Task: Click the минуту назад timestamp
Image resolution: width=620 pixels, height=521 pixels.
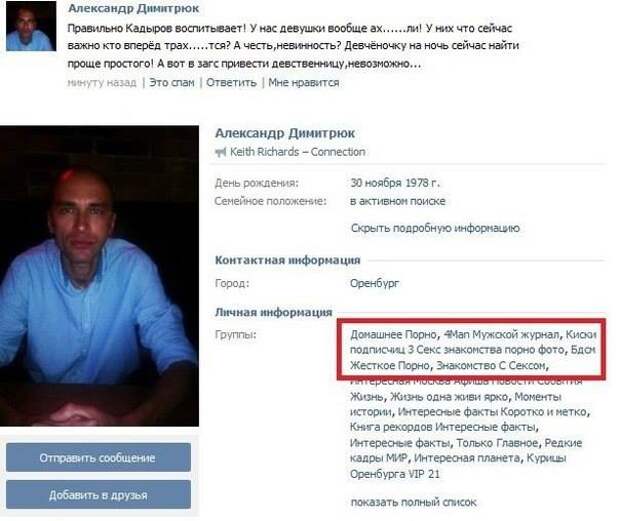Action: click(102, 83)
